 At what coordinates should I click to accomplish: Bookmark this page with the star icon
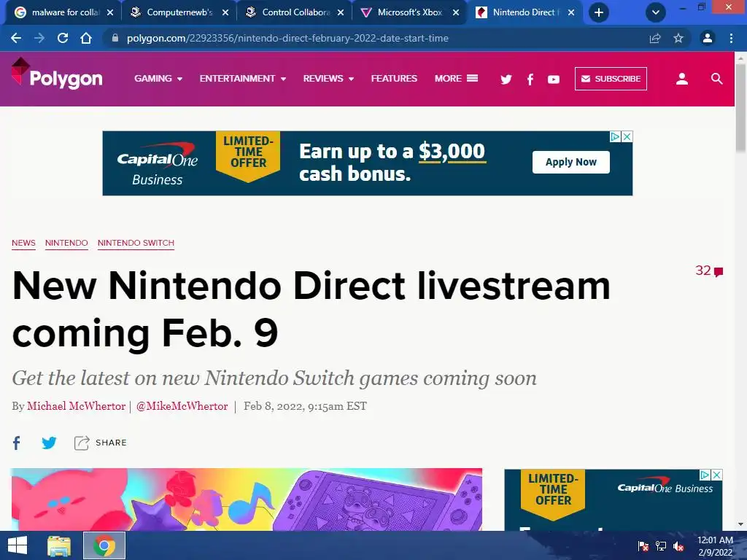point(678,38)
